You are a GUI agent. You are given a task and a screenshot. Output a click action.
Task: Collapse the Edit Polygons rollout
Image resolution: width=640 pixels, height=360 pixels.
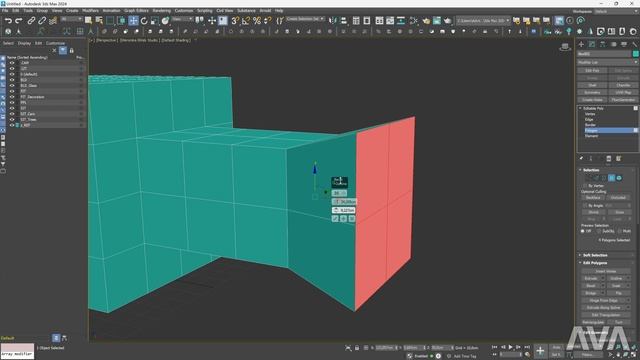(x=595, y=263)
